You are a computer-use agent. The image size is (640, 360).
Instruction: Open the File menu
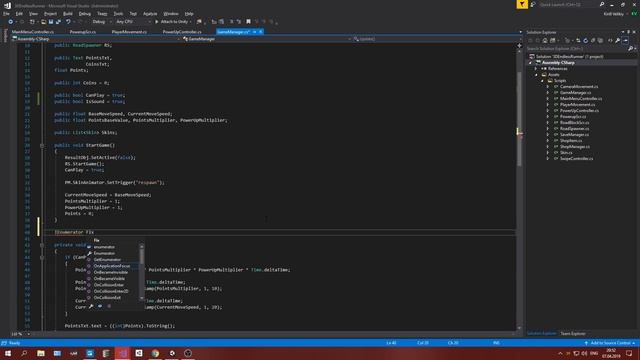coord(6,14)
